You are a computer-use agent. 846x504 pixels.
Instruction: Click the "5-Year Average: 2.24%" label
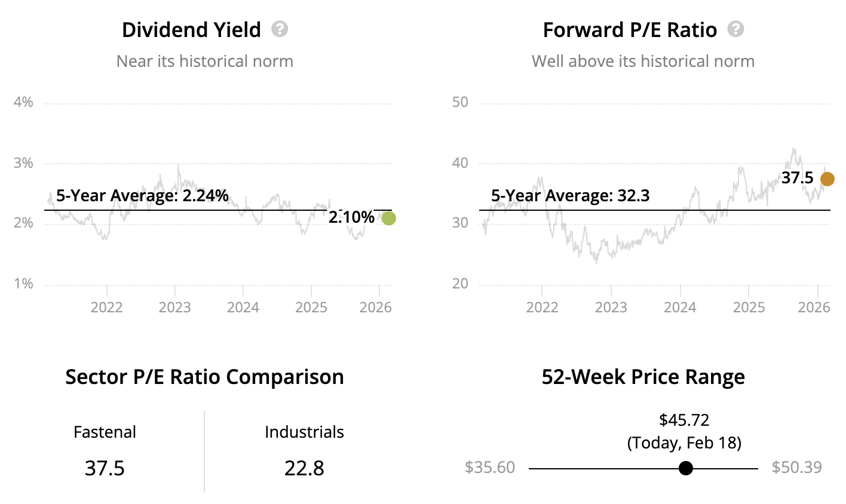click(142, 196)
